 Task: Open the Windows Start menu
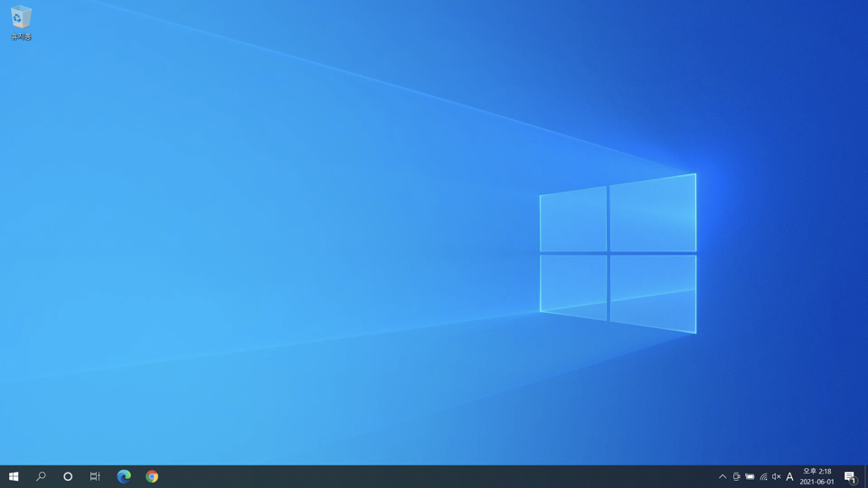coord(14,476)
